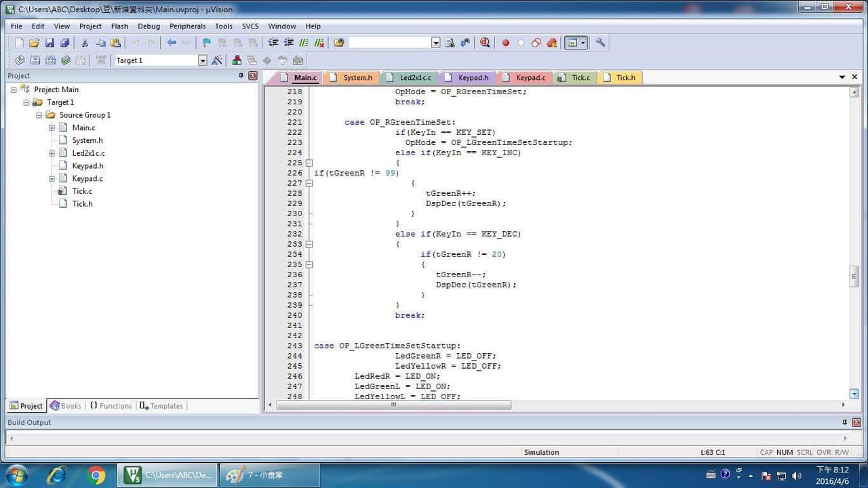Start the debug session icon
The height and width of the screenshot is (488, 868).
[485, 43]
